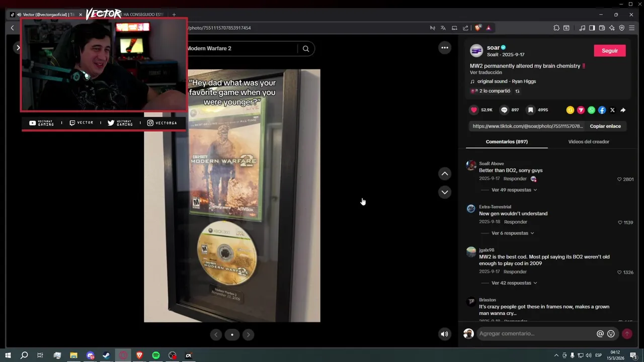This screenshot has height=362, width=644.
Task: Expand 'Ver 49 respuestas' replies
Action: pos(514,190)
